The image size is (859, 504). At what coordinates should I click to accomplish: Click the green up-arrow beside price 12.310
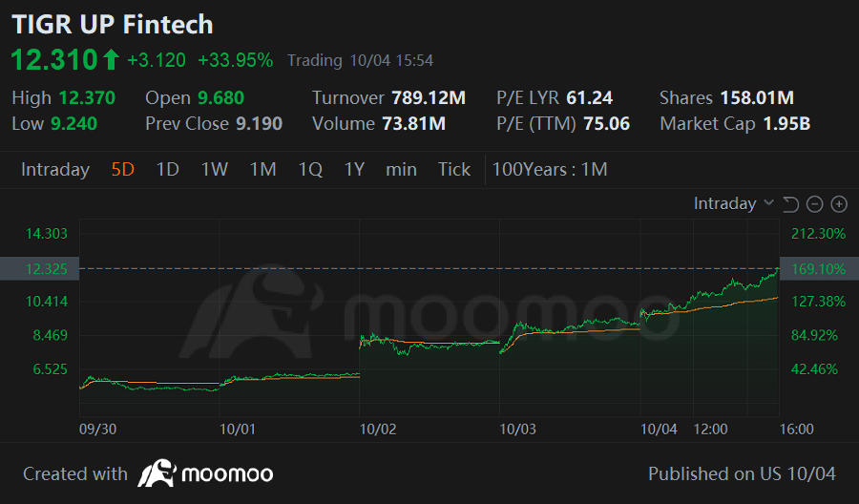pyautogui.click(x=112, y=59)
